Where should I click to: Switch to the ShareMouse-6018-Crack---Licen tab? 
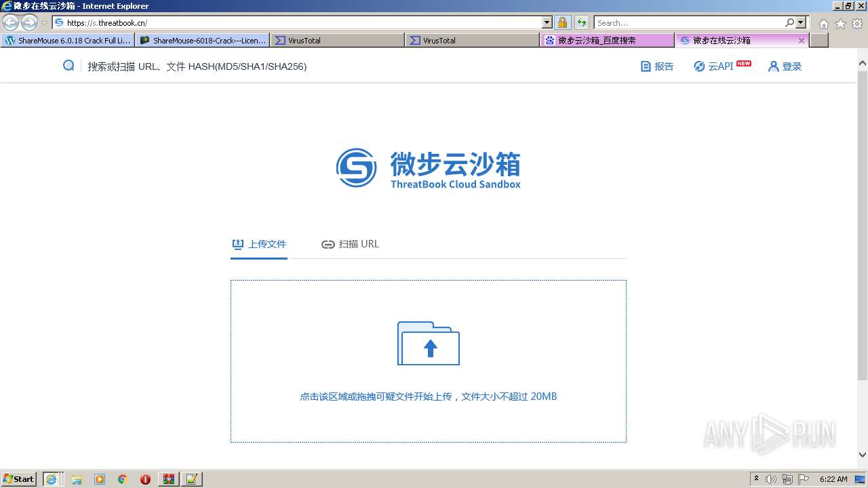tap(202, 41)
